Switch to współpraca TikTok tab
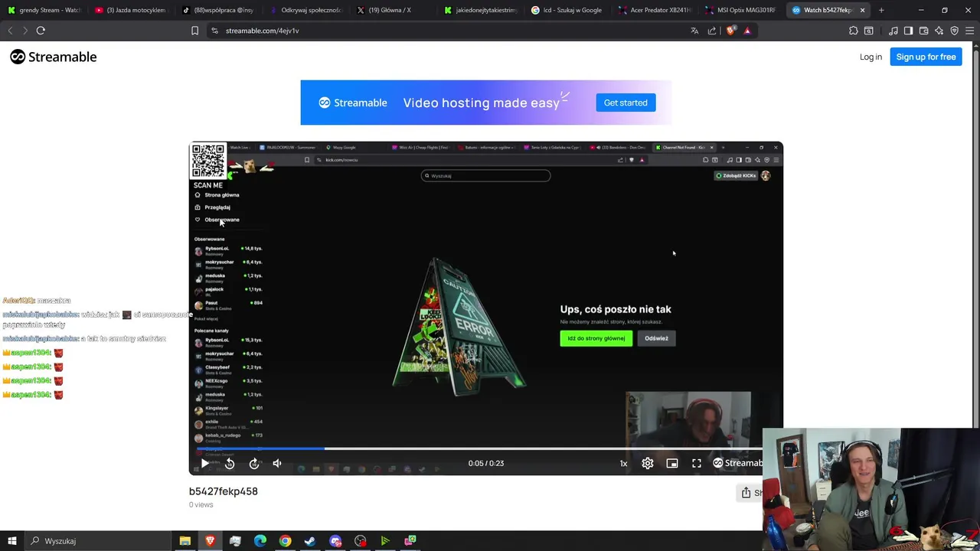The image size is (980, 551). (219, 10)
